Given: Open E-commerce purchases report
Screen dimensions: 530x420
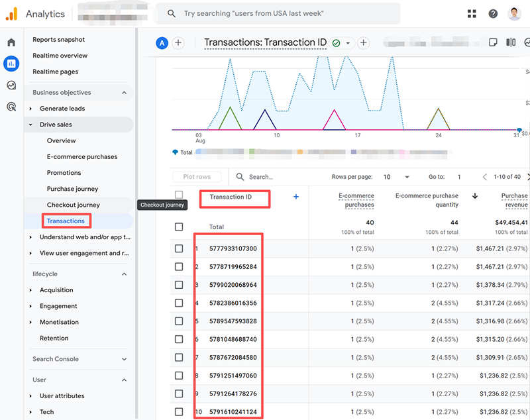Looking at the screenshot, I should (81, 157).
